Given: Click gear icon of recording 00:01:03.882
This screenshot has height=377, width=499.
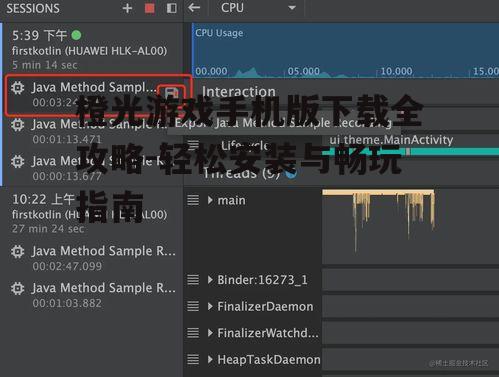Looking at the screenshot, I should [x=17, y=288].
